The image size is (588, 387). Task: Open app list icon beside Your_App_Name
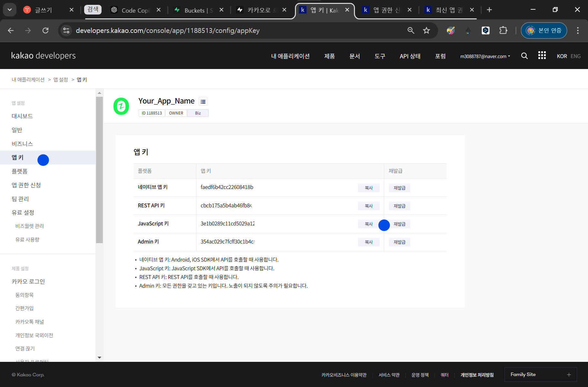click(203, 102)
